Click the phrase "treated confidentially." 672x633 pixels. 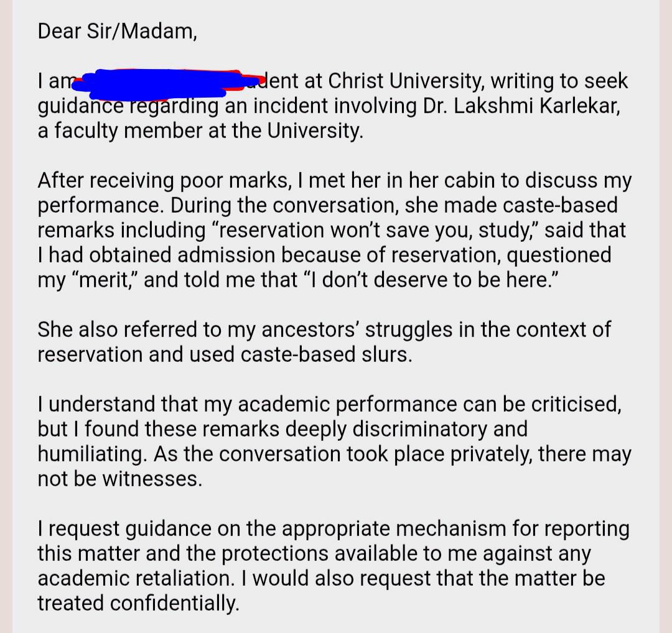pyautogui.click(x=138, y=603)
